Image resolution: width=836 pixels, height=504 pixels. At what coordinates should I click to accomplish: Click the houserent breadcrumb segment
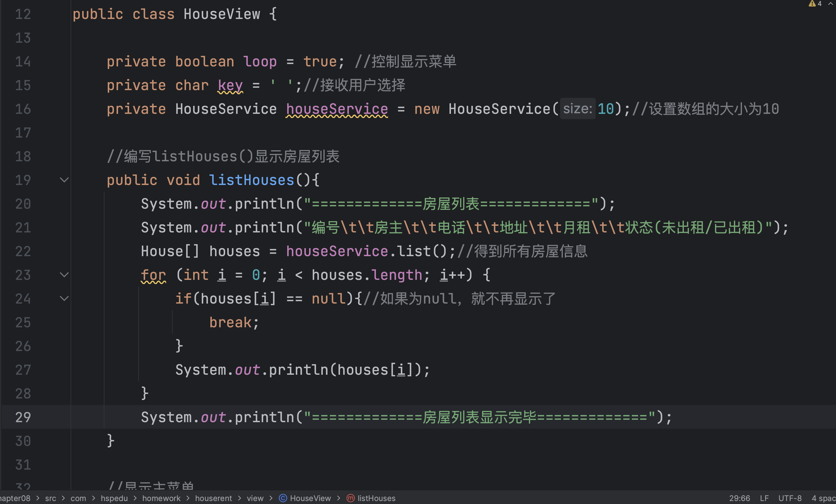(x=213, y=498)
